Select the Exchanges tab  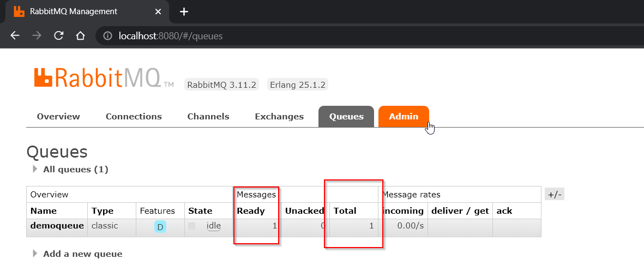click(x=279, y=117)
